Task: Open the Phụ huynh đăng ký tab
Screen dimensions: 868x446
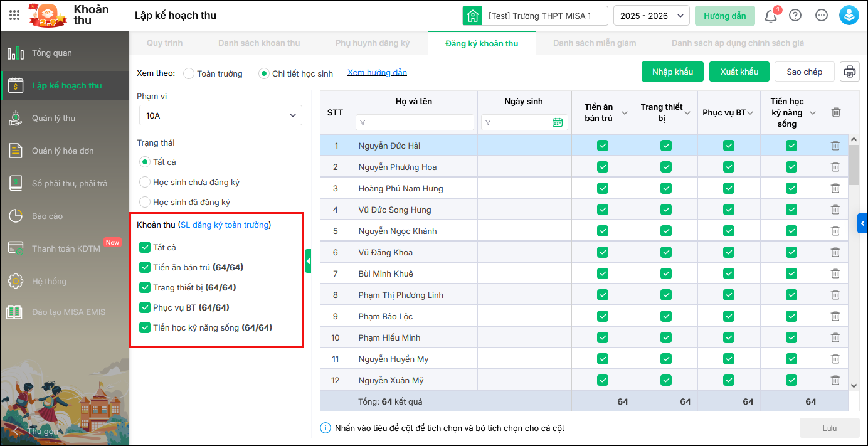Action: click(x=373, y=43)
